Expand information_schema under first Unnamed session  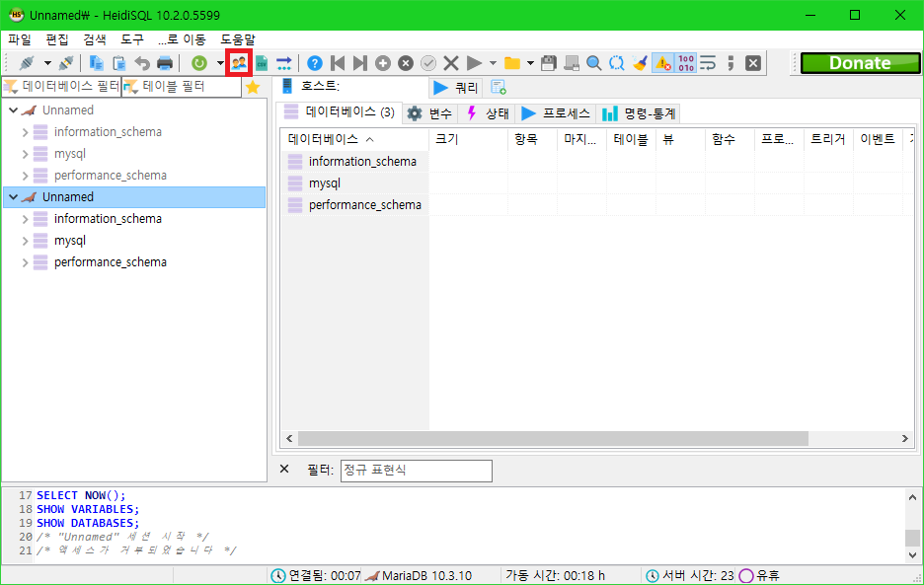point(25,132)
